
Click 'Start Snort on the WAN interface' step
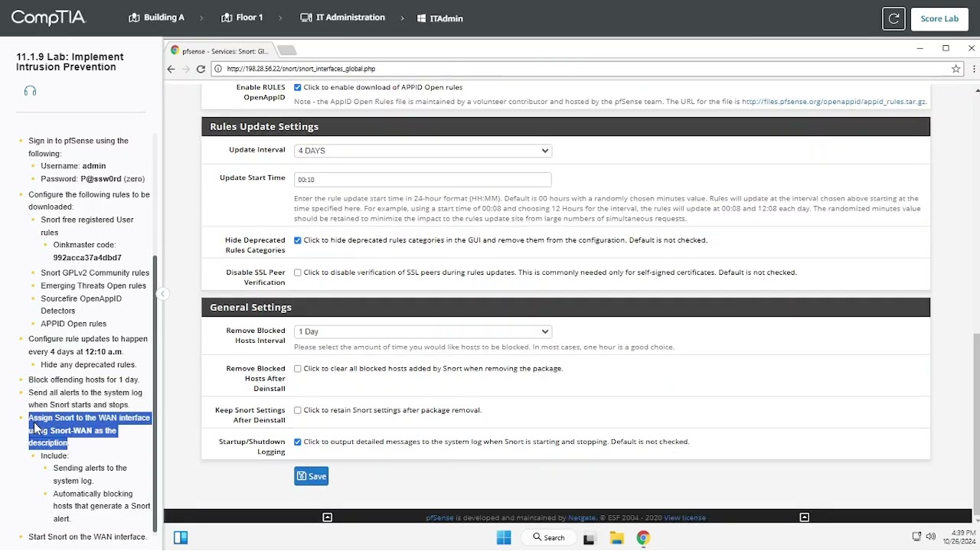tap(87, 536)
